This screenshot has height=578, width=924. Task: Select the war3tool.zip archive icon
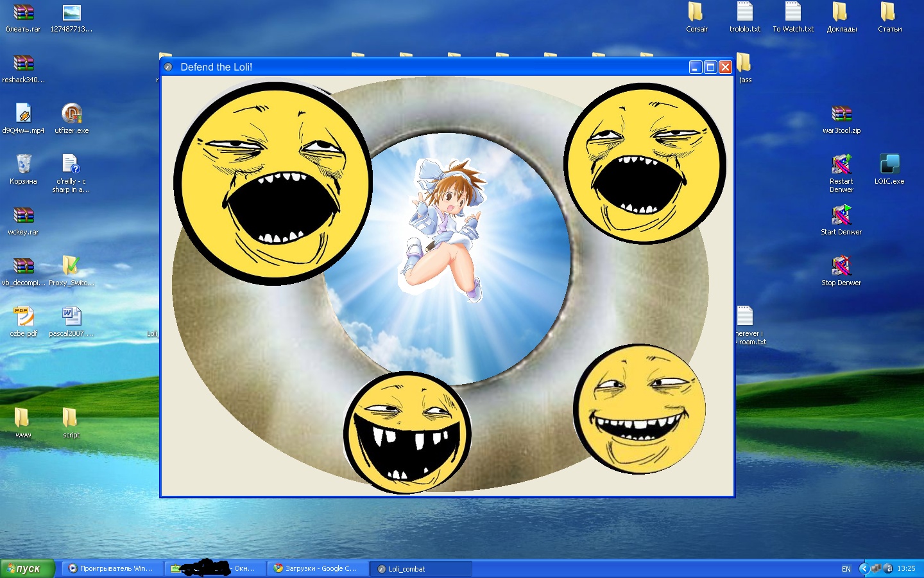(841, 119)
